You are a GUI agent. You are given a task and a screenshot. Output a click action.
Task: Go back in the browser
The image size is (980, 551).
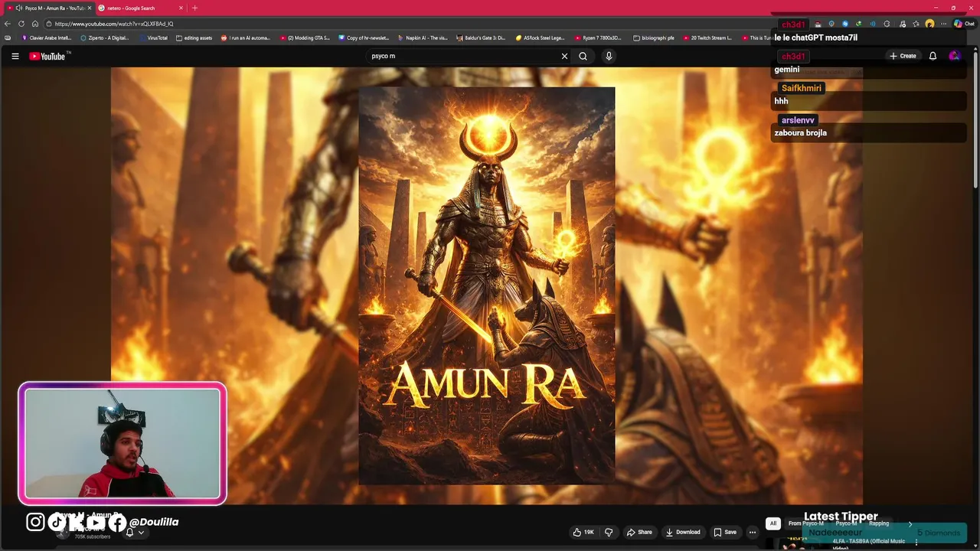coord(8,24)
